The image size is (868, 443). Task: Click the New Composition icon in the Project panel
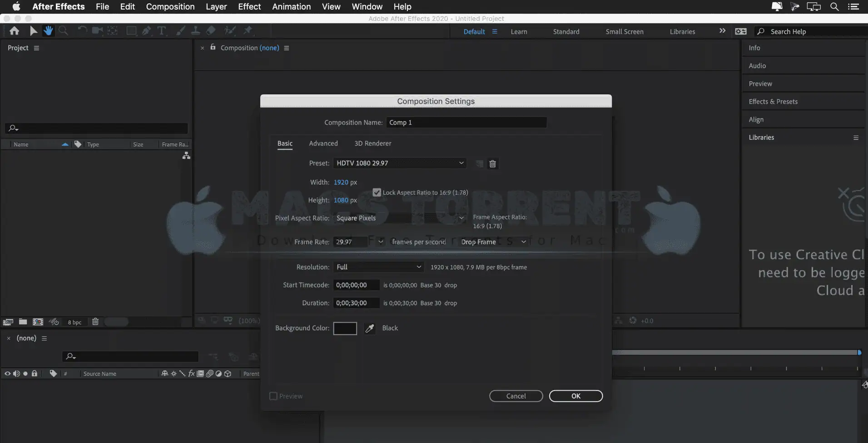tap(38, 322)
